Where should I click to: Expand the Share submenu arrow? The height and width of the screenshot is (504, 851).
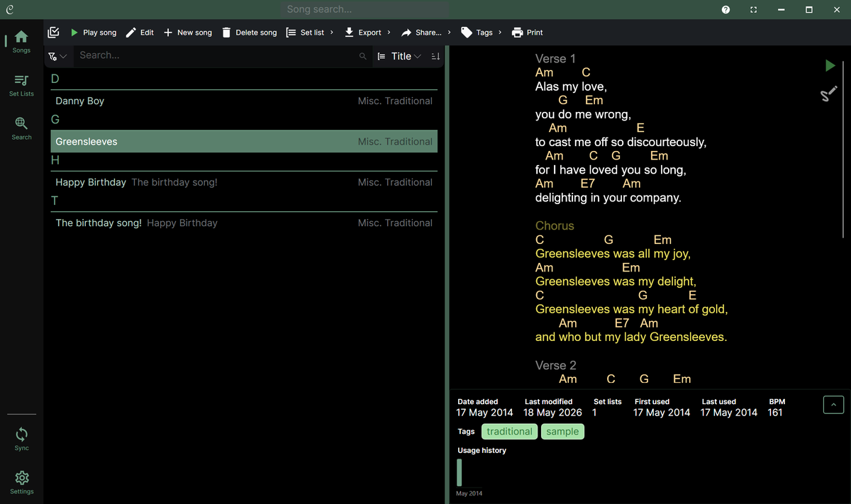pos(449,33)
